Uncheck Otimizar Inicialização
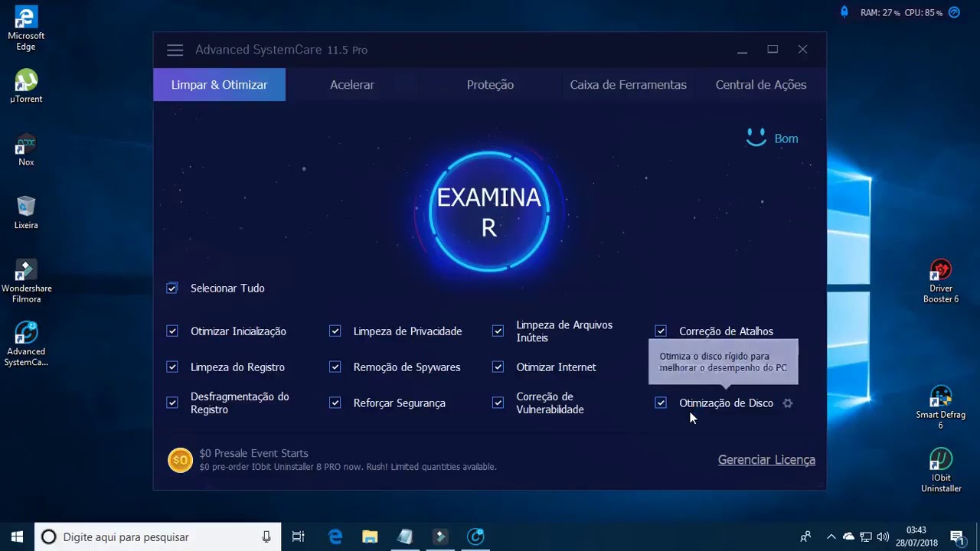Screen dimensions: 980x551 172,331
